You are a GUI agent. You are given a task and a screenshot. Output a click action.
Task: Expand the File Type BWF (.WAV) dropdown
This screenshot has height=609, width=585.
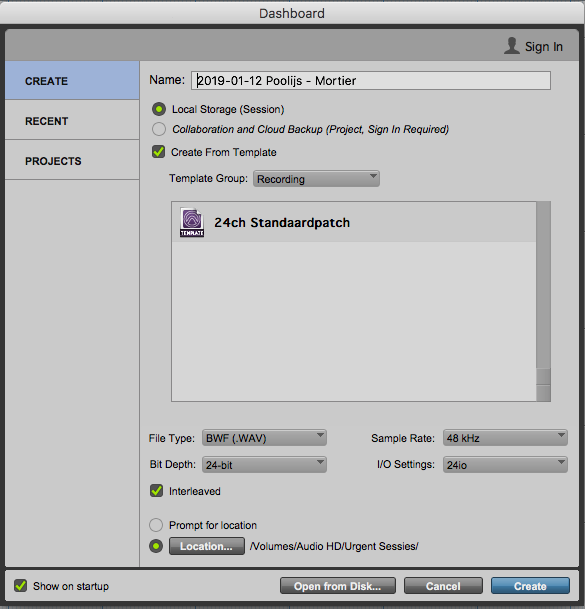(264, 438)
